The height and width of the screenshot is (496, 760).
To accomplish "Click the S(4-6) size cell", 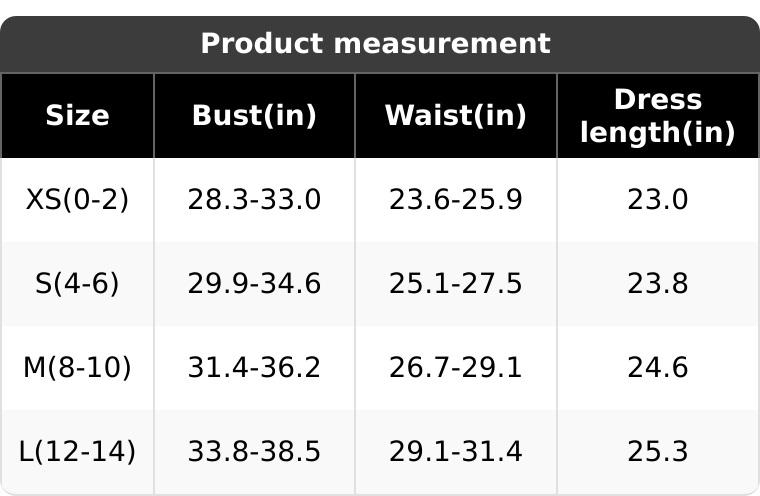I will 77,284.
